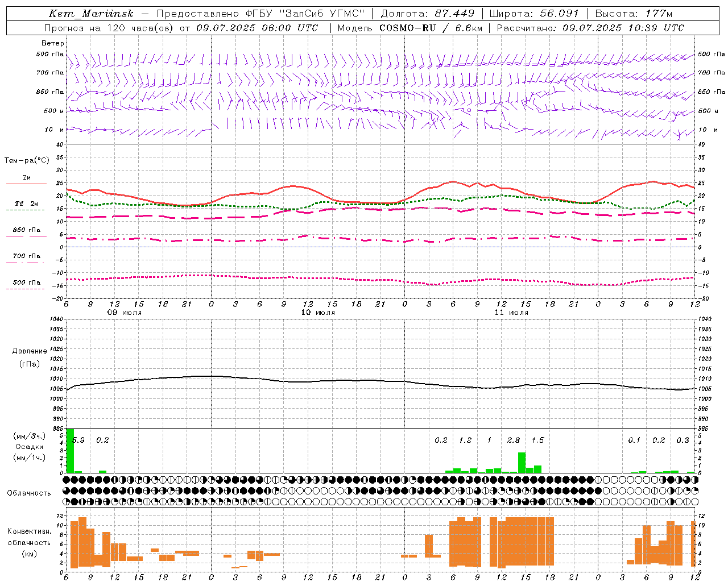Click the station name Kem_Mariinsk

pos(92,14)
